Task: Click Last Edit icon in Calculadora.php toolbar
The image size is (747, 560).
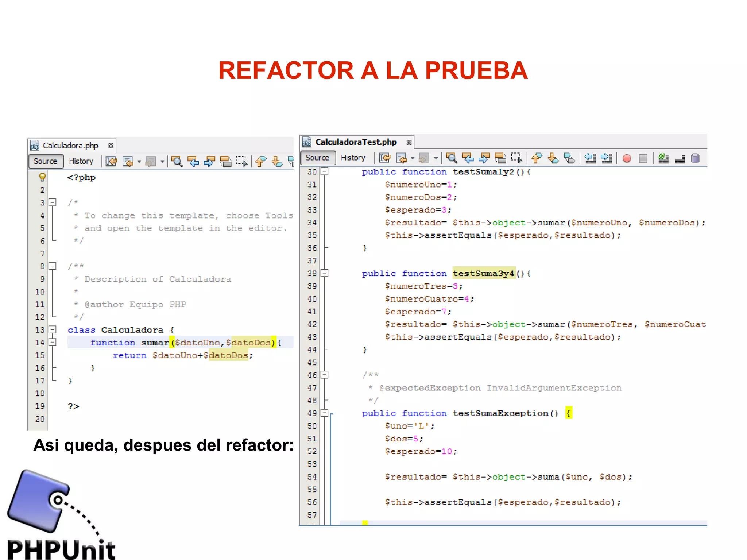Action: 111,161
